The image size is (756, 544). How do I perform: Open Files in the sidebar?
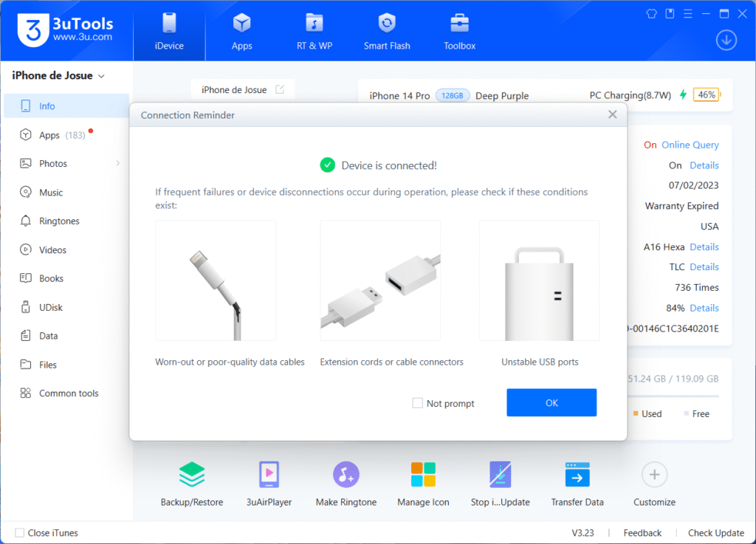click(x=66, y=365)
